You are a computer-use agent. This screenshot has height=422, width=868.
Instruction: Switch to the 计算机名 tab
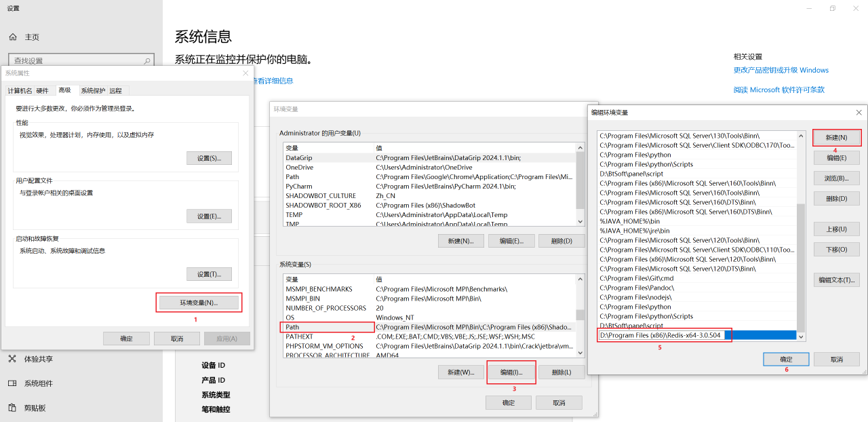tap(20, 91)
